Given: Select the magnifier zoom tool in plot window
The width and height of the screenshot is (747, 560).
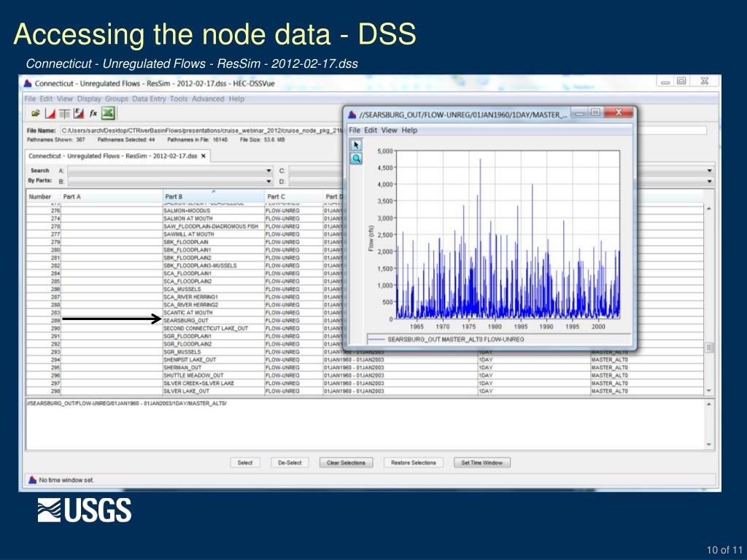Looking at the screenshot, I should 356,158.
